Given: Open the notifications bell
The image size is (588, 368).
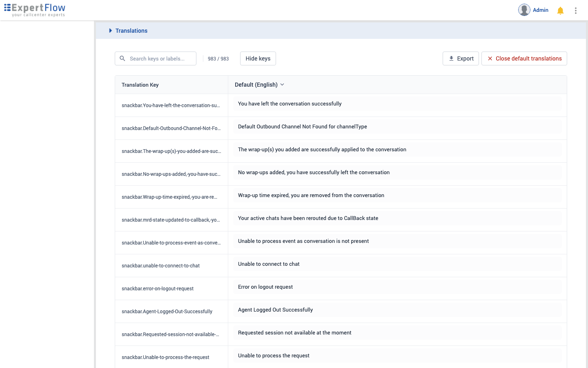Looking at the screenshot, I should click(x=560, y=11).
